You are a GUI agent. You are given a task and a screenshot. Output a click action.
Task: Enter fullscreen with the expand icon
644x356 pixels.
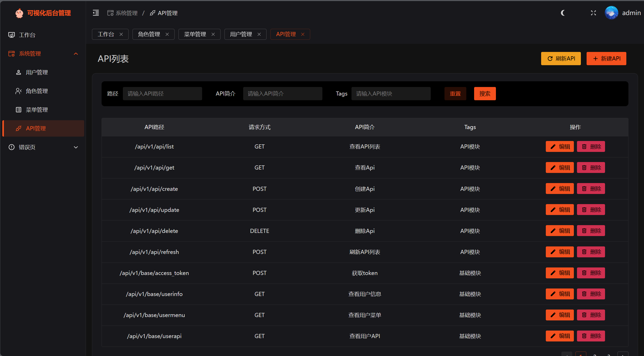pyautogui.click(x=593, y=13)
